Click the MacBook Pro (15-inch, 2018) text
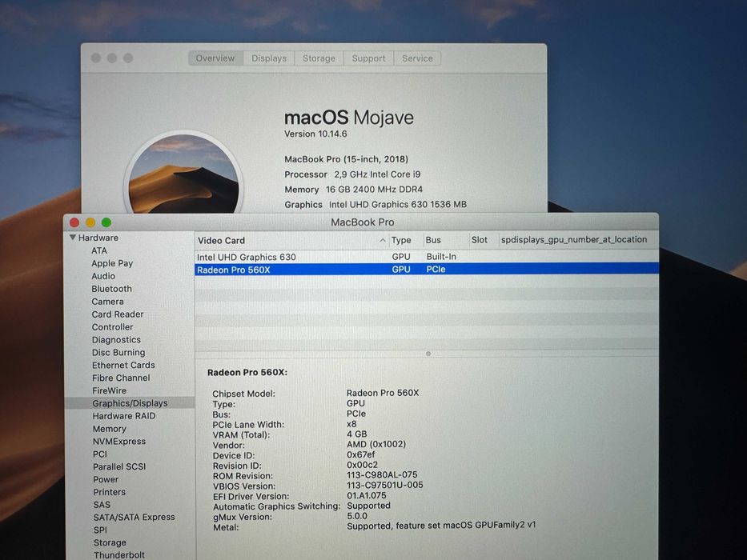The height and width of the screenshot is (560, 747). coord(347,159)
